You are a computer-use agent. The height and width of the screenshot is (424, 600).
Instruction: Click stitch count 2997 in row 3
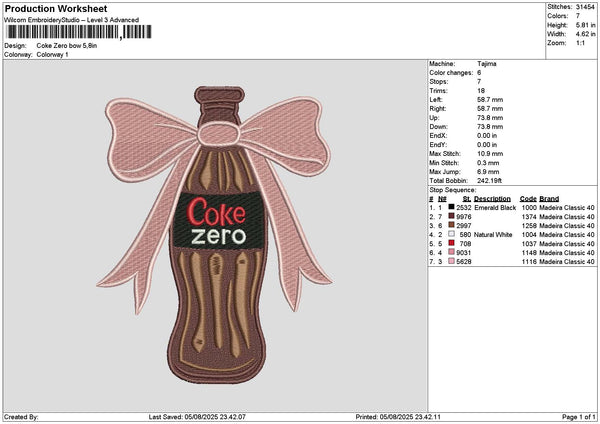click(464, 225)
